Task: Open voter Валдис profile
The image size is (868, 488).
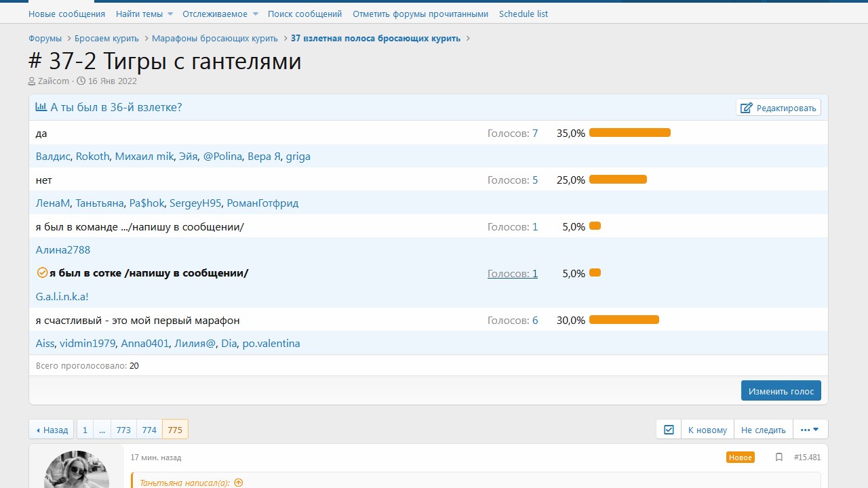Action: (53, 157)
